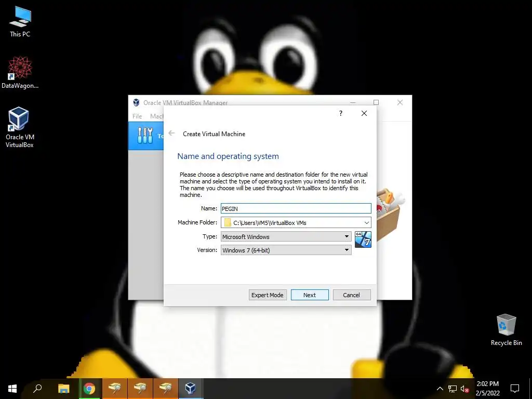Open File Explorer from the taskbar
The image size is (532, 399).
[x=63, y=389]
